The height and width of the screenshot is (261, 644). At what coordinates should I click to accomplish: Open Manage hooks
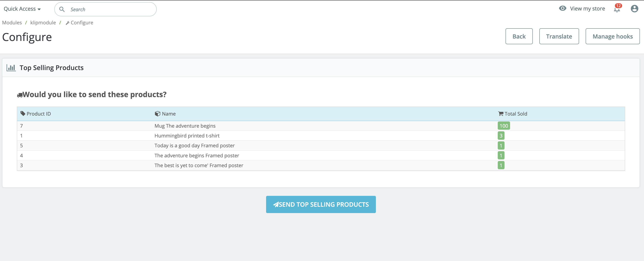(612, 36)
